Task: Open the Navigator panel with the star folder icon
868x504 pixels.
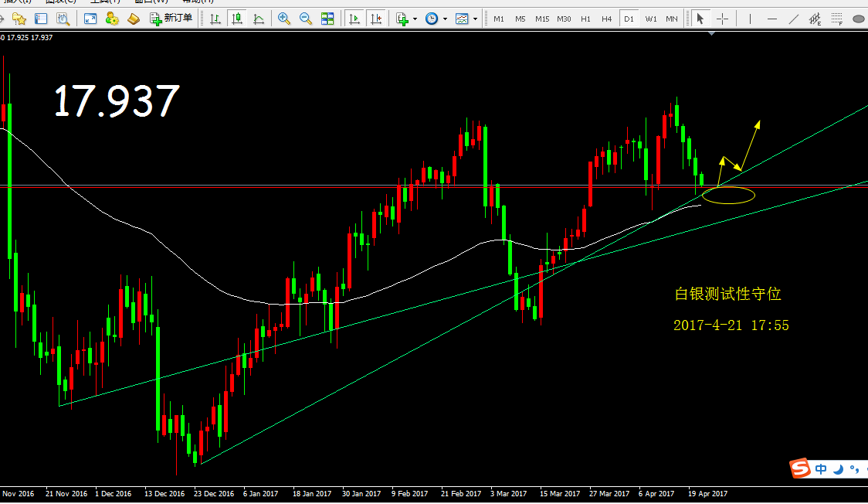Action: pos(19,19)
